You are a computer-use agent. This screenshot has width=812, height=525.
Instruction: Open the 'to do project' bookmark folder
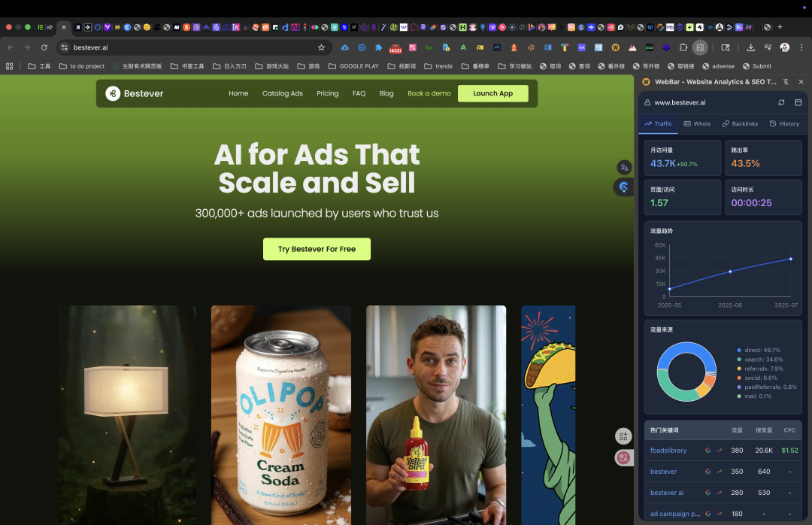click(x=82, y=66)
